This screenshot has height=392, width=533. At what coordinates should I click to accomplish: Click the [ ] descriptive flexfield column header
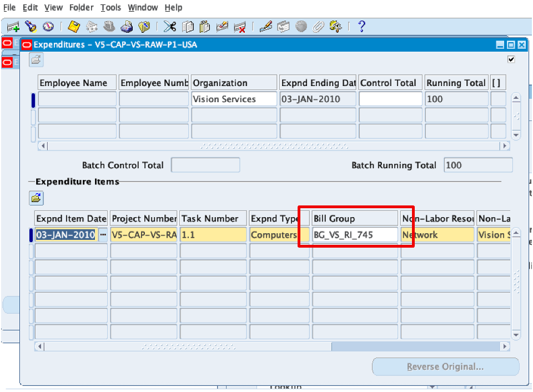(498, 83)
